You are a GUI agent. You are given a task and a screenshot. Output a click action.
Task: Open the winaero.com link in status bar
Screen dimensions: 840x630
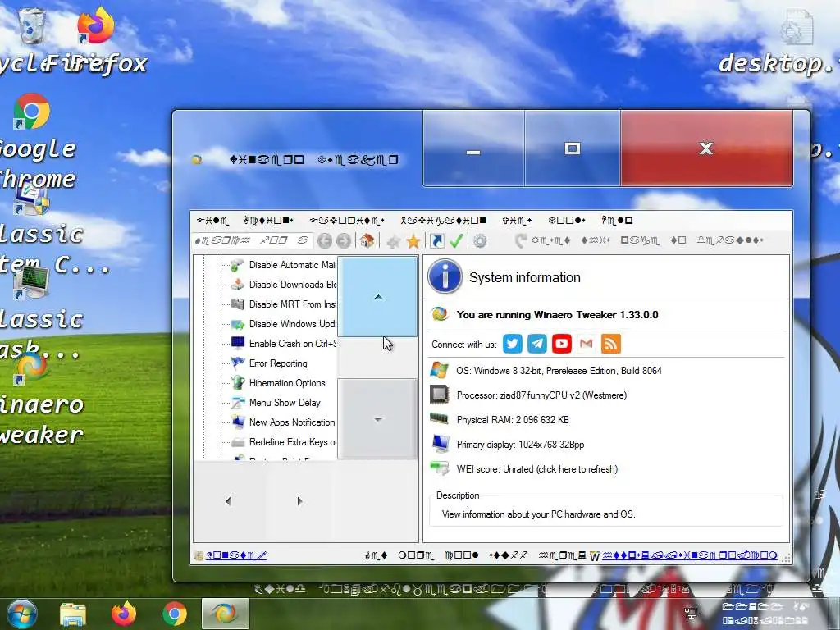coord(689,555)
